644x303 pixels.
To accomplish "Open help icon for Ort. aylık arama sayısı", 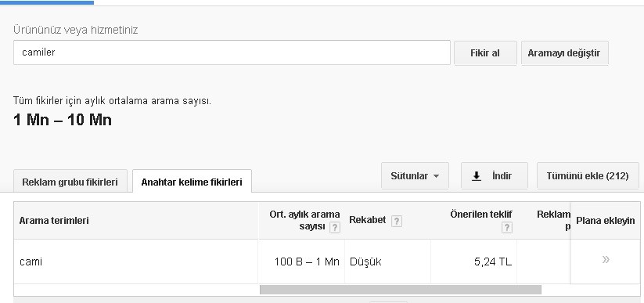I will [335, 228].
